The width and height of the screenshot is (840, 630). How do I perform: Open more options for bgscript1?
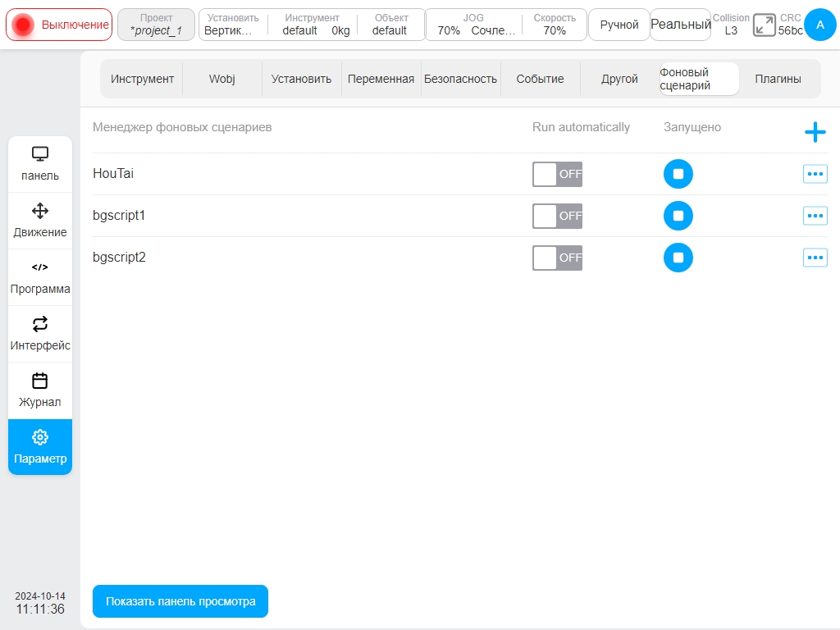(815, 216)
